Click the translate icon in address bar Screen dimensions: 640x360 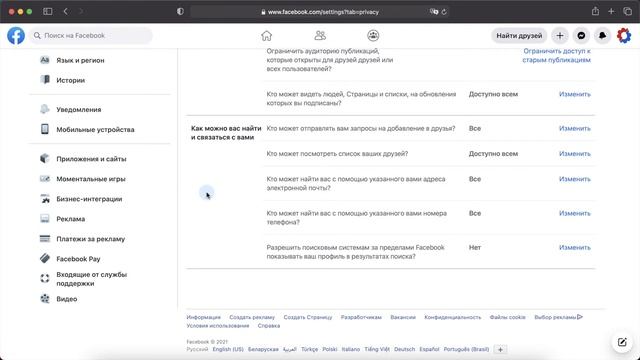click(434, 12)
